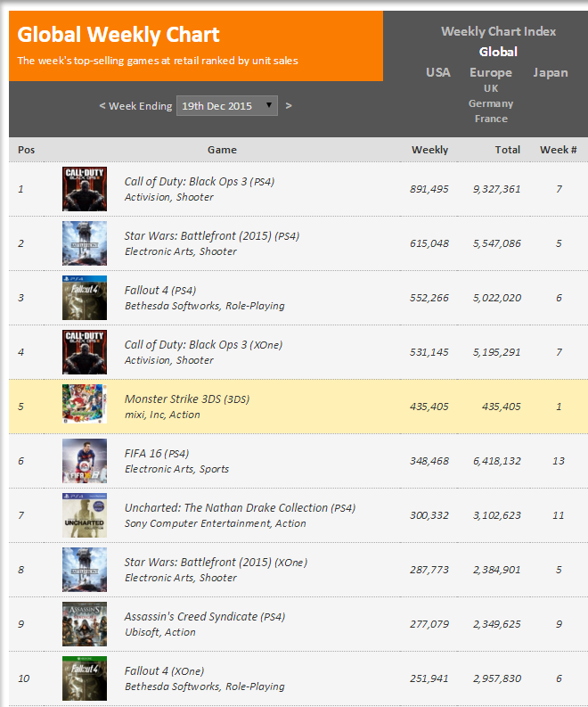The width and height of the screenshot is (588, 707).
Task: Open Call of Duty: Black Ops 3 PS4 cover
Action: (85, 189)
